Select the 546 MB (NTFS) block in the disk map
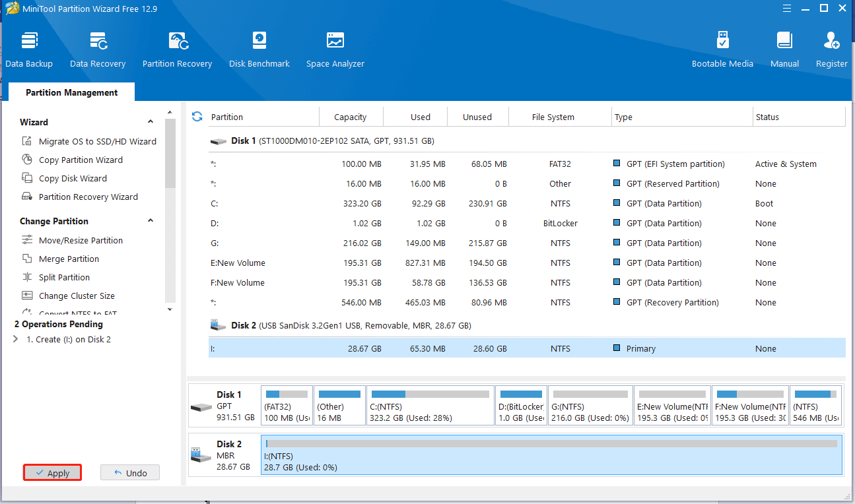Image resolution: width=855 pixels, height=504 pixels. pyautogui.click(x=816, y=405)
